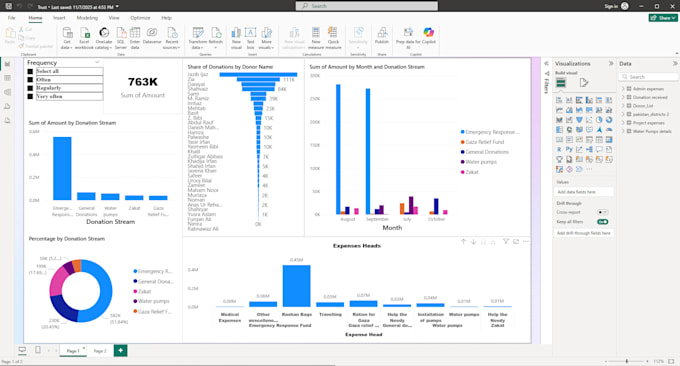This screenshot has height=366, width=680.
Task: Switch to Table view in left sidebar
Action: tap(7, 78)
